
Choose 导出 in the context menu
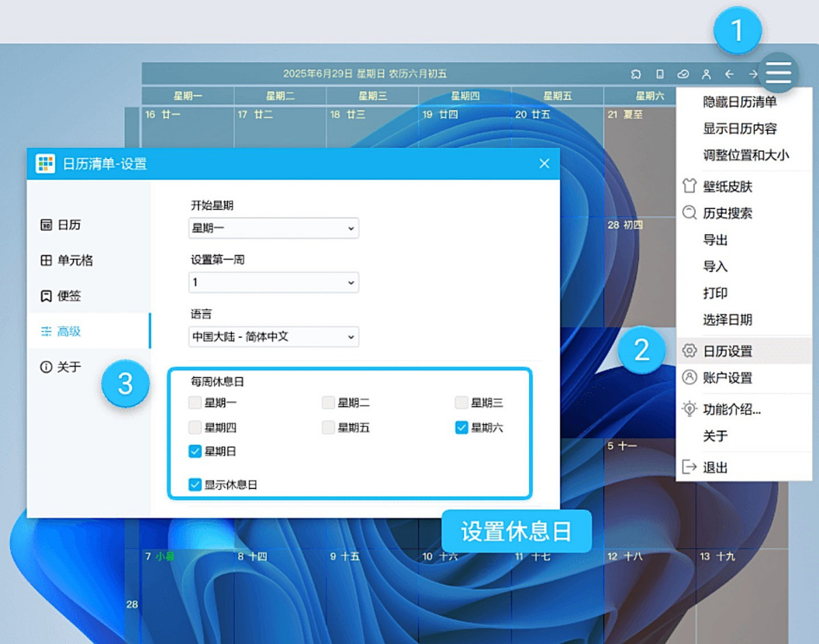point(717,240)
